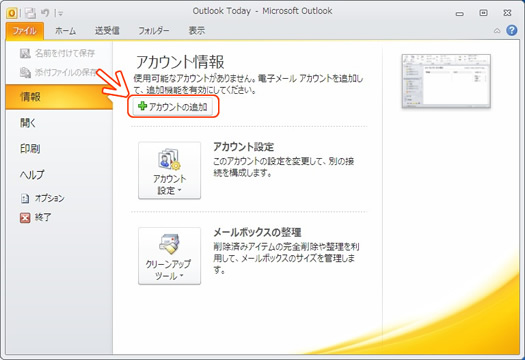Click the Outlook application icon in title bar
The height and width of the screenshot is (360, 525).
(12, 13)
